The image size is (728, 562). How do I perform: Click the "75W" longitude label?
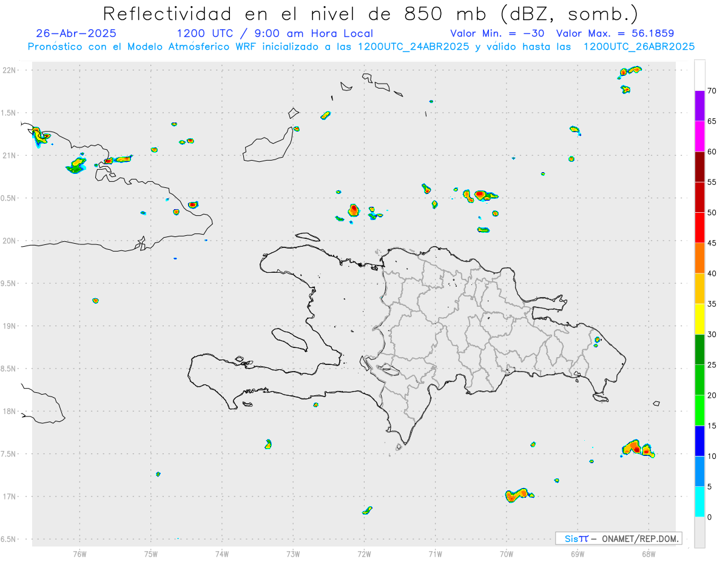click(151, 553)
